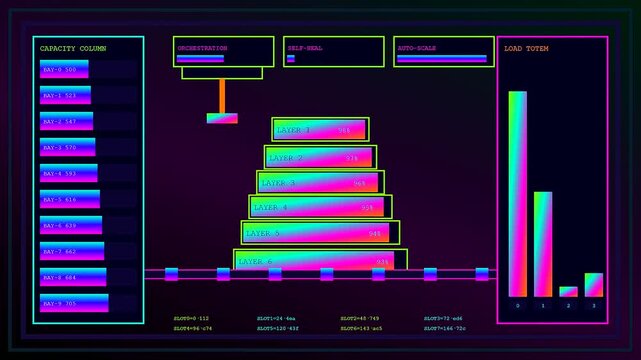Pick the BAY-4 593 capacity bar
The height and width of the screenshot is (360, 641).
click(x=69, y=173)
